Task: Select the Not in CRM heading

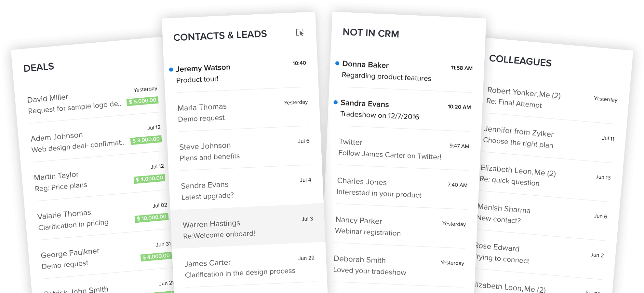Action: [371, 33]
